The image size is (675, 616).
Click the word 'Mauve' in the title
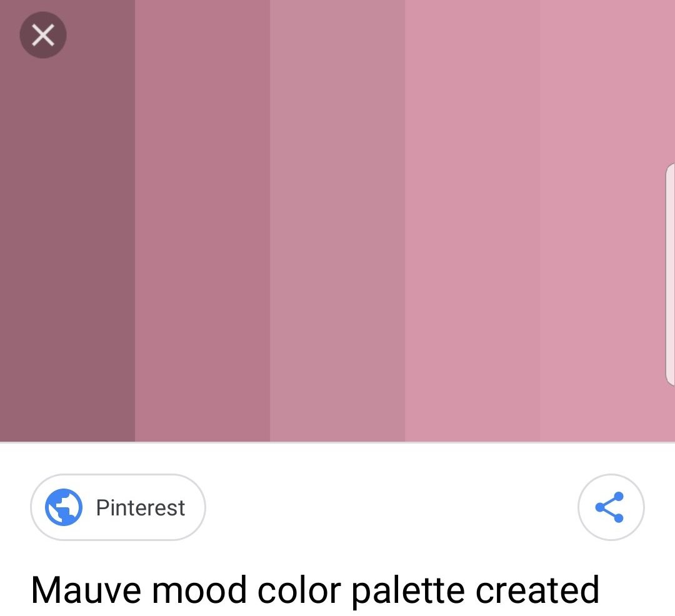[86, 590]
